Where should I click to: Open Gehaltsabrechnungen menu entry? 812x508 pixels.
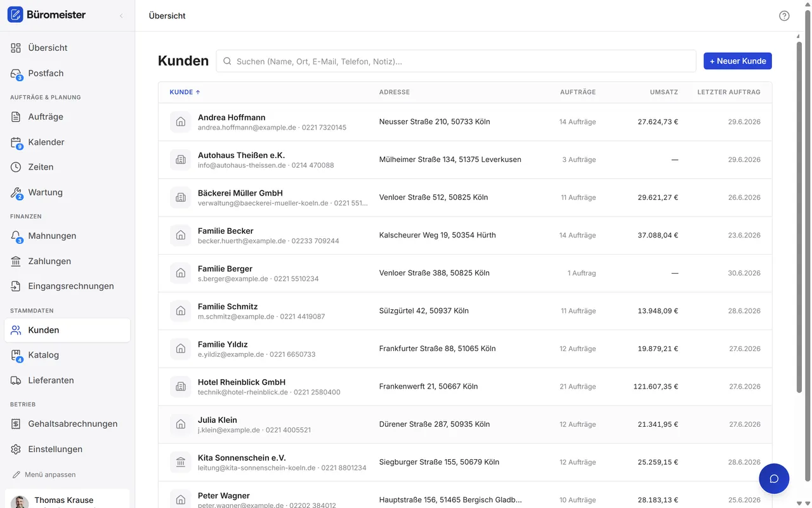pyautogui.click(x=67, y=424)
